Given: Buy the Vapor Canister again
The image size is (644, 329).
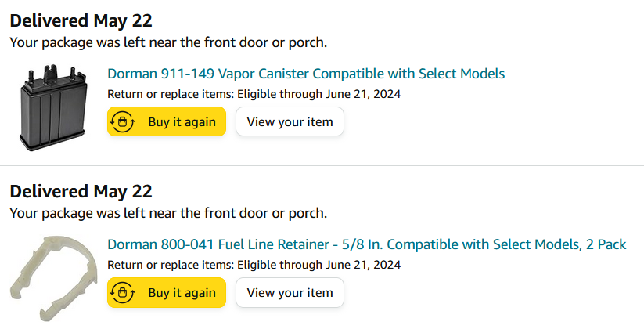Looking at the screenshot, I should point(167,121).
